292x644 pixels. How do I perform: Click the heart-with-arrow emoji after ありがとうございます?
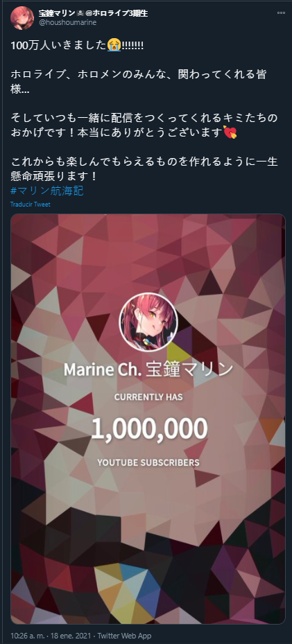coord(230,132)
